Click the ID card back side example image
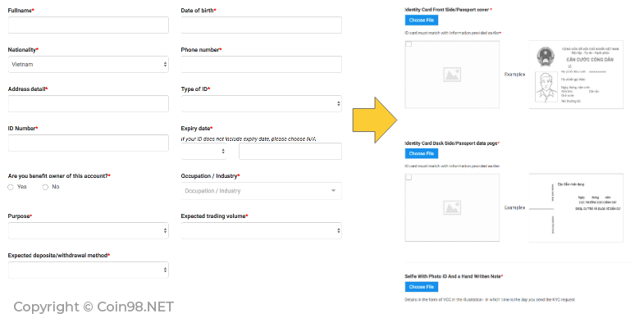Viewport: 644px width, 318px height. [576, 207]
